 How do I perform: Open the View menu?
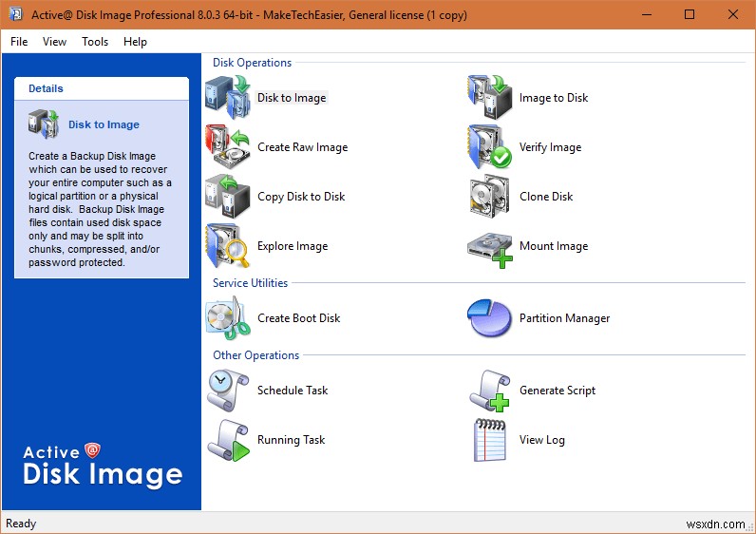pyautogui.click(x=54, y=42)
